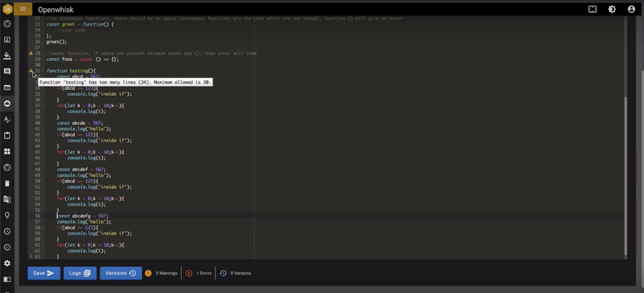This screenshot has width=644, height=293.
Task: Open the settings gear sidebar icon
Action: click(x=7, y=263)
